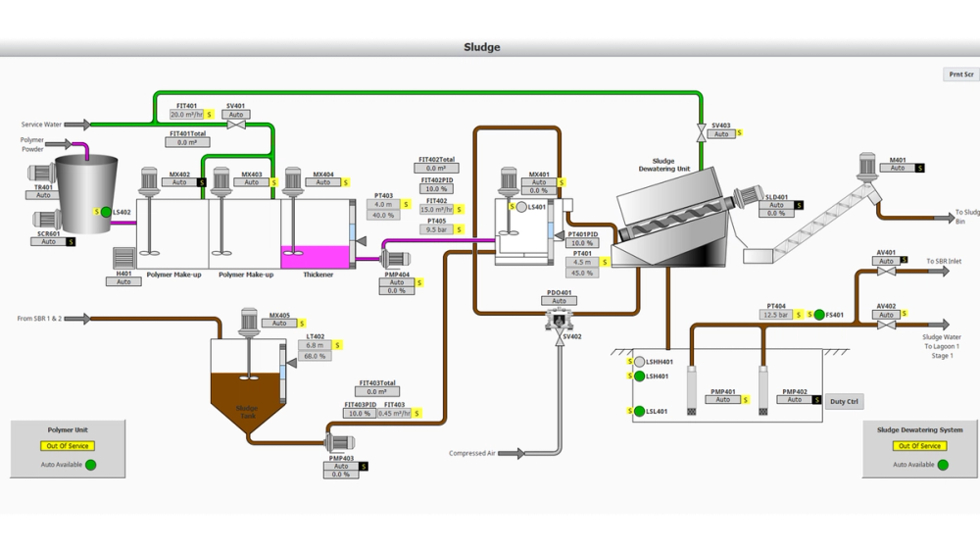
Task: Click Sludge Dewatering Auto Available indicator
Action: 943,465
